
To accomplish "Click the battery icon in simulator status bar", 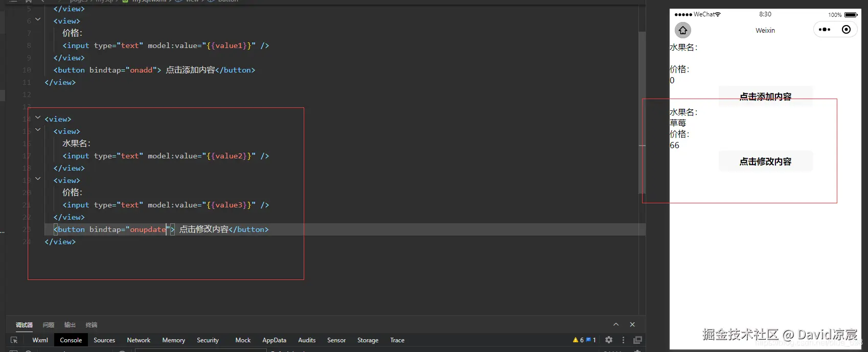I will click(x=851, y=15).
